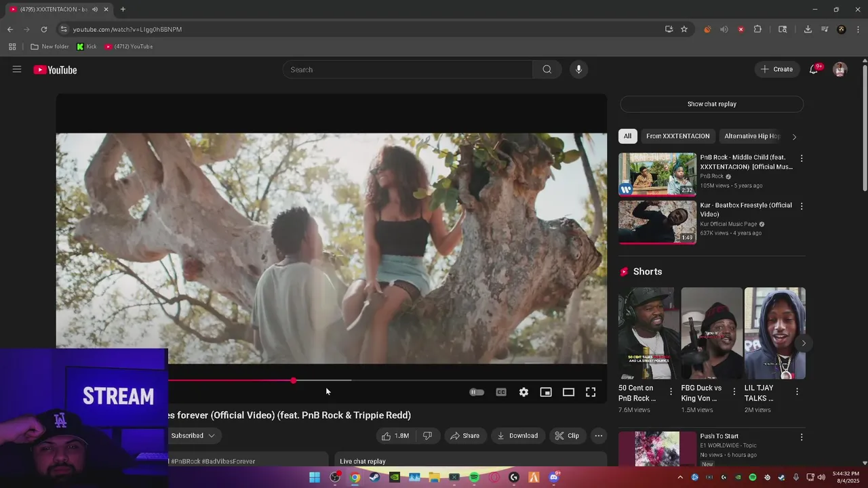Open the more actions ellipsis under video
This screenshot has height=488, width=868.
[599, 436]
